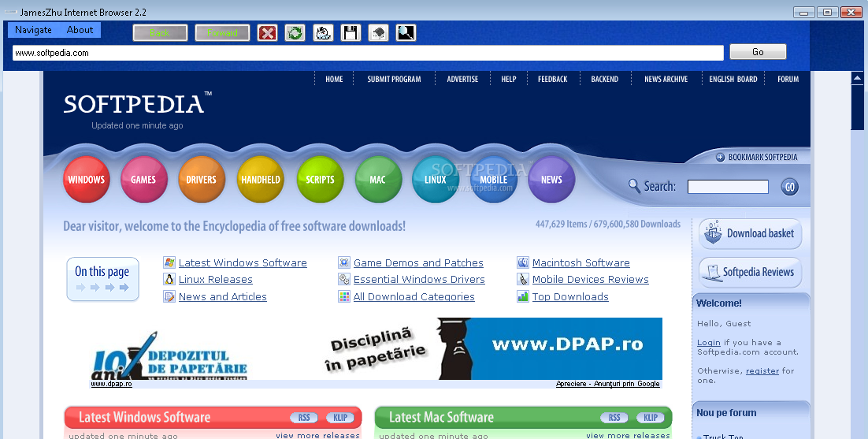Open NEWS ARCHIVE in top navigation
Screen dimensions: 868x439
(x=666, y=79)
